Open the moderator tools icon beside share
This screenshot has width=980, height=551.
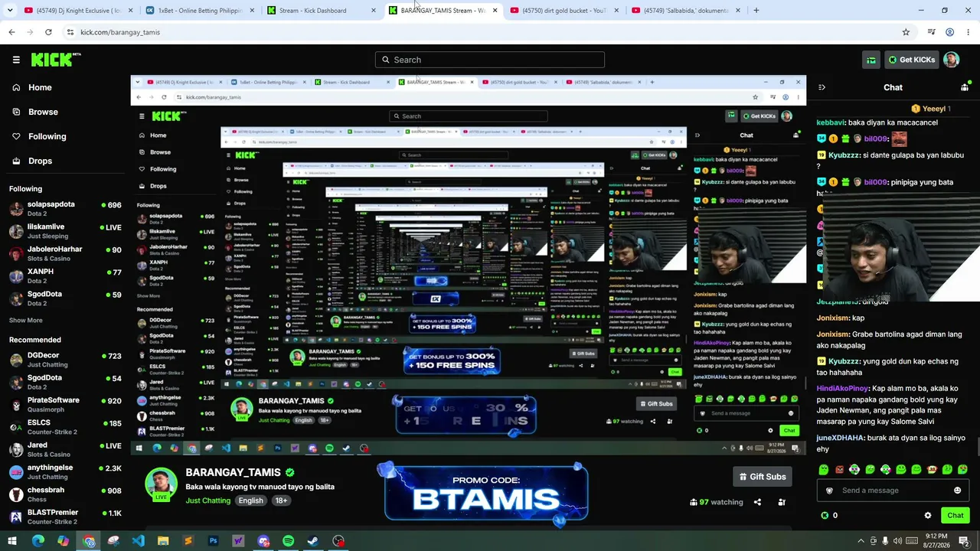click(782, 502)
